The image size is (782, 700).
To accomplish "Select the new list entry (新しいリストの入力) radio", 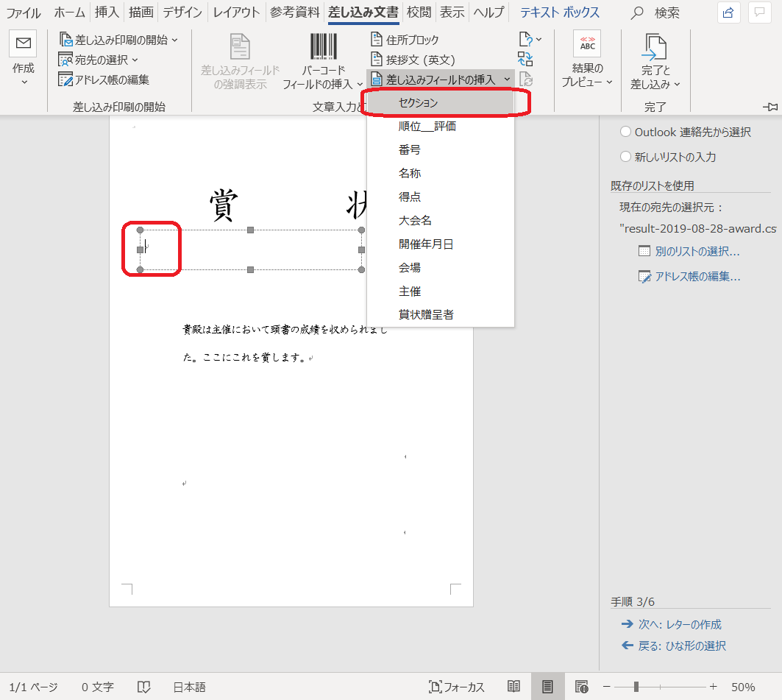I will point(625,157).
